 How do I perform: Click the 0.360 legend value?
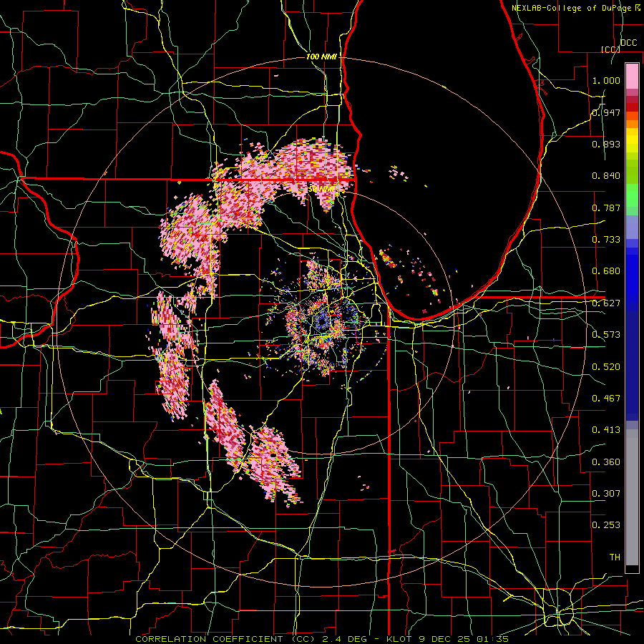(x=606, y=462)
